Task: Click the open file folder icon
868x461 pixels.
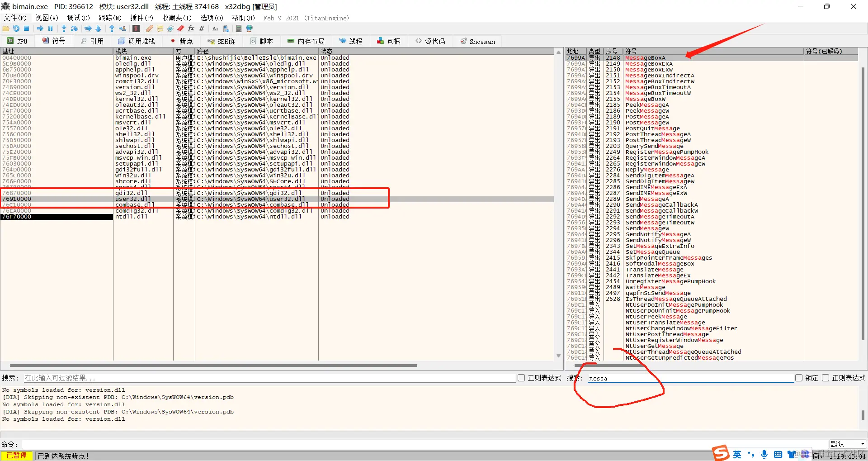Action: tap(6, 29)
